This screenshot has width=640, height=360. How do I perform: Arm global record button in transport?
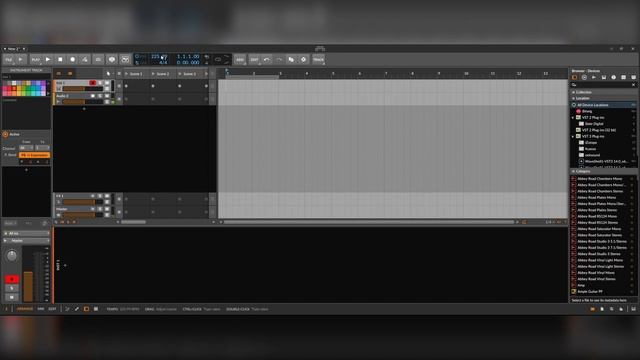[73, 60]
